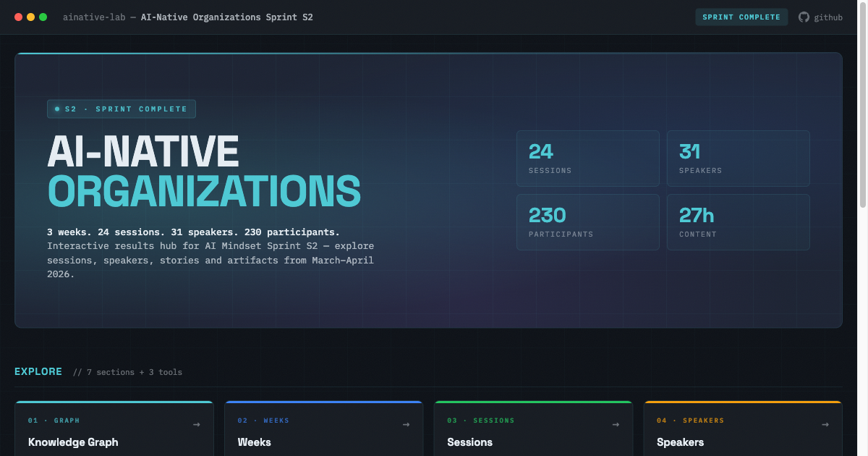Click the Knowledge Graph card arrow

197,425
